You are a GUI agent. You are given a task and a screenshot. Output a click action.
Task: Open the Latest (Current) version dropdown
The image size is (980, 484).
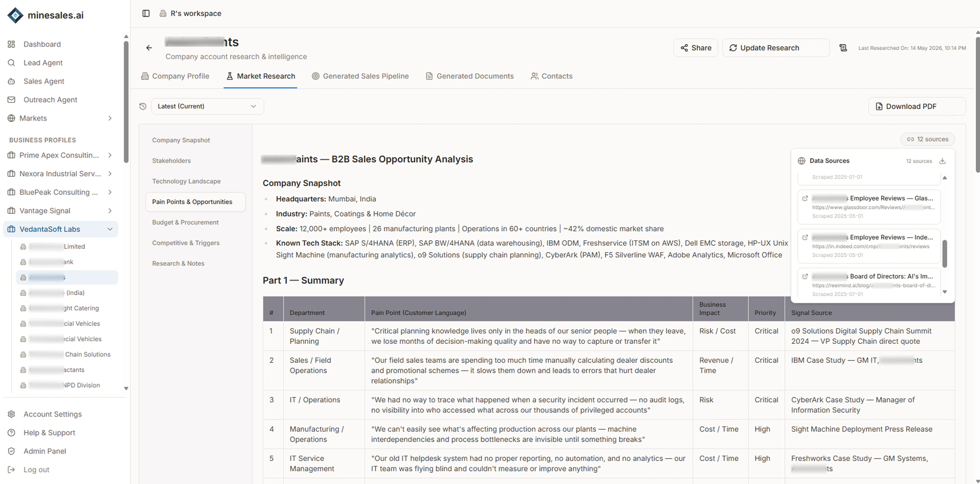[x=207, y=106]
